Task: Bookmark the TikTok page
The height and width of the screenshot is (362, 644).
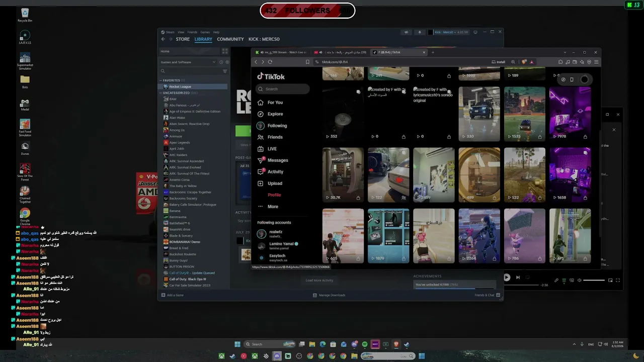Action: [307, 62]
